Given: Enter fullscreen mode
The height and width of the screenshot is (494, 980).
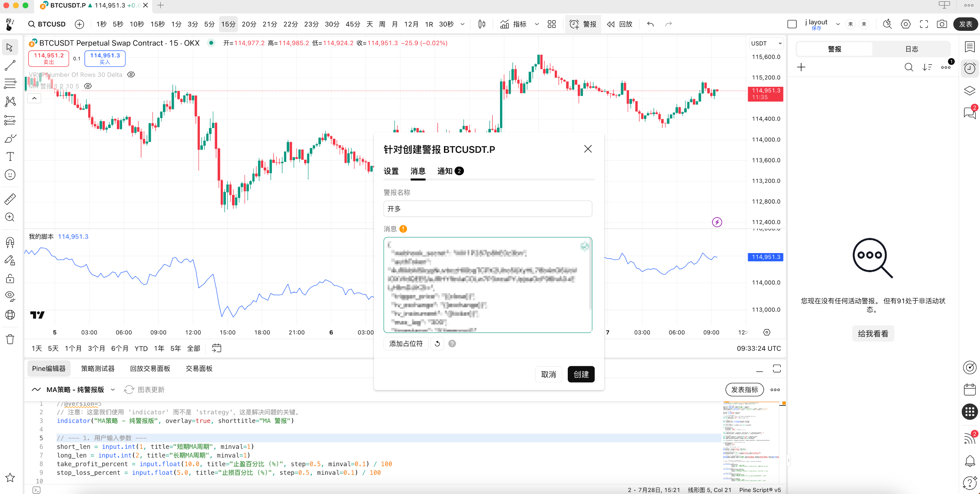Looking at the screenshot, I should [x=924, y=24].
